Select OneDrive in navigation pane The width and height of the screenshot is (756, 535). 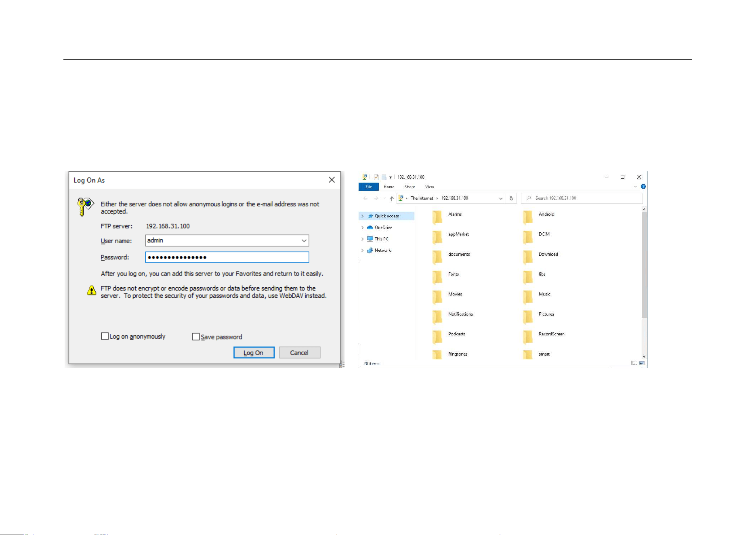pyautogui.click(x=383, y=227)
